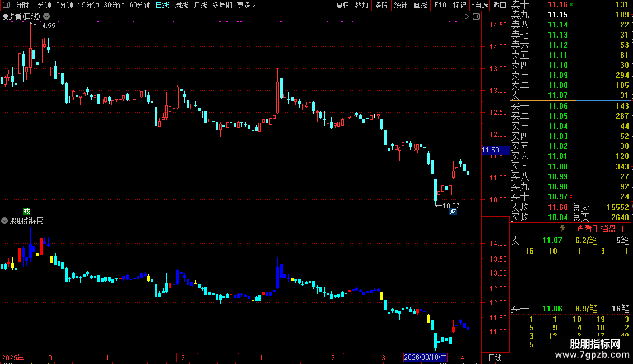Select the 月线 monthly tab

[200, 5]
